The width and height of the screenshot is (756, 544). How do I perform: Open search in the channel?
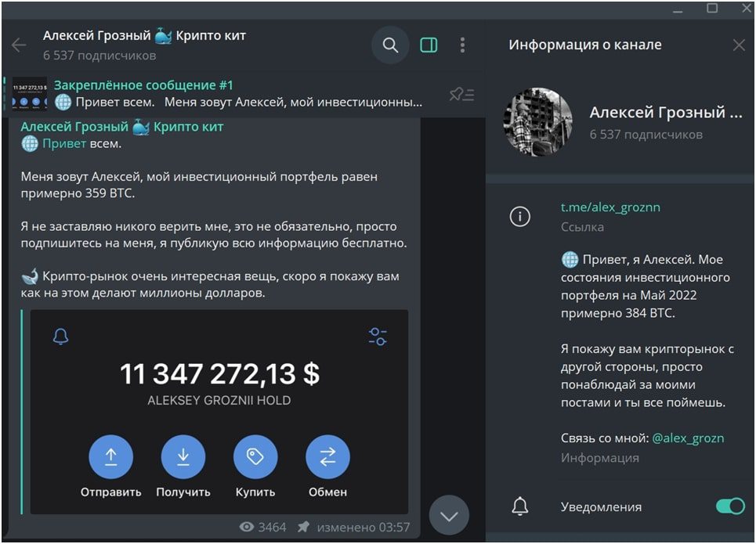pos(390,45)
